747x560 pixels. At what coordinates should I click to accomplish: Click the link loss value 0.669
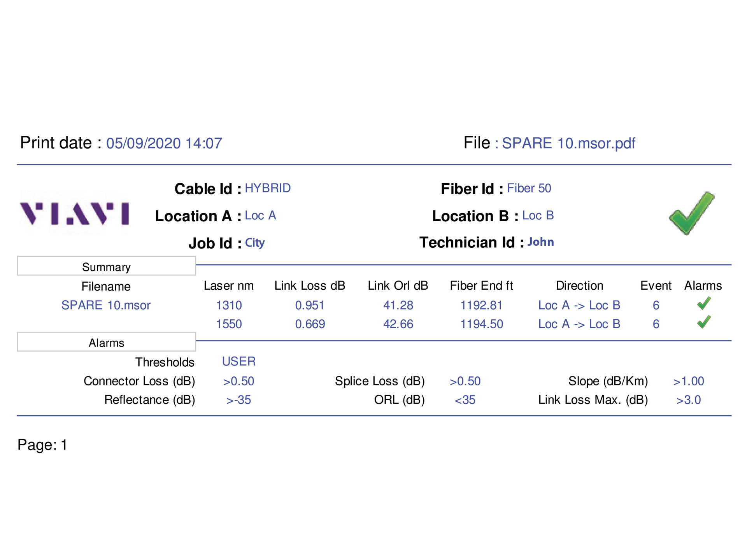(x=310, y=324)
